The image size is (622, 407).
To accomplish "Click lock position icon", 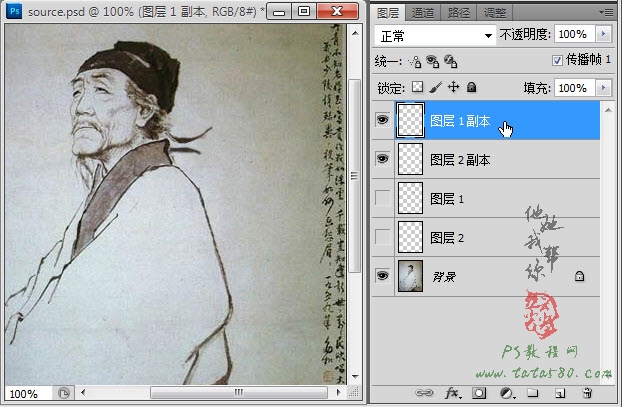I will click(x=453, y=87).
